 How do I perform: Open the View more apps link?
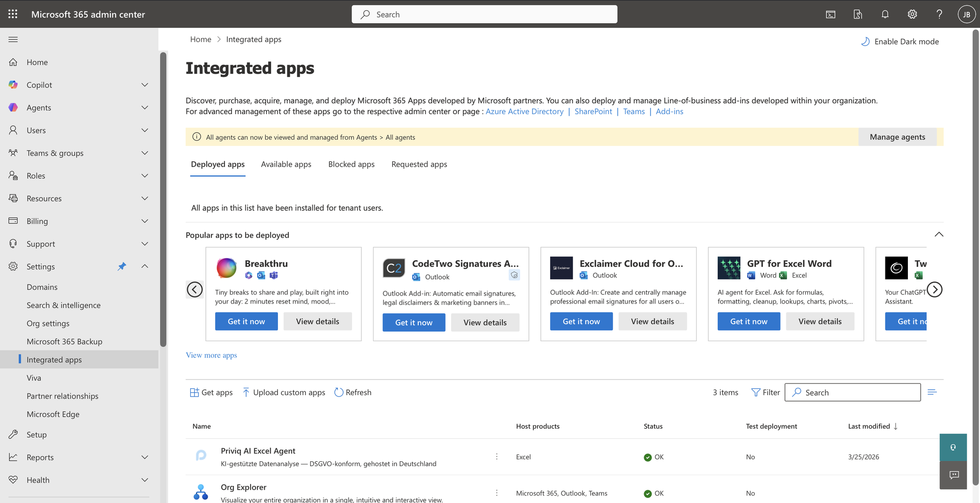(211, 355)
